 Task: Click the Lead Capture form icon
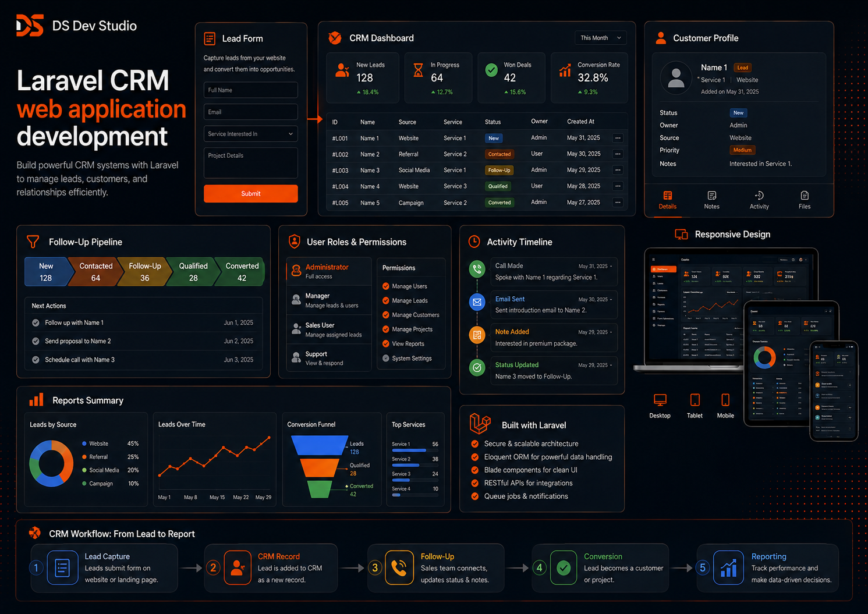62,567
